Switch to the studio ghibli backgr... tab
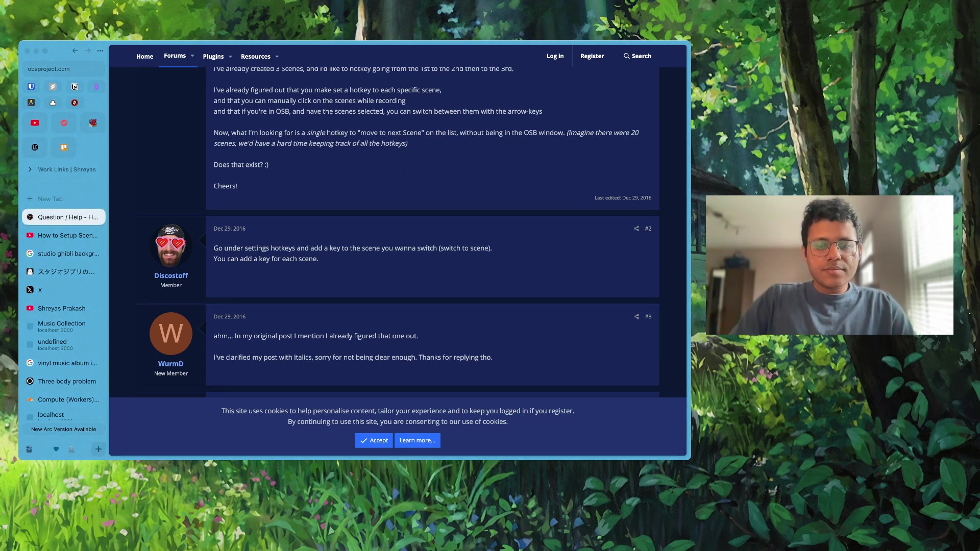The height and width of the screenshot is (551, 980). [64, 254]
